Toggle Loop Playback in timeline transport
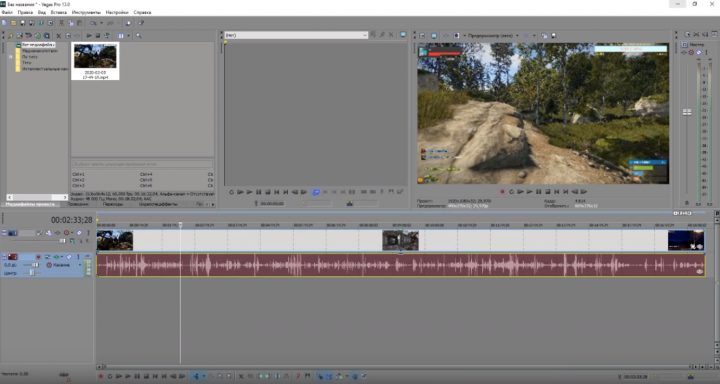720x384 pixels. pos(110,376)
